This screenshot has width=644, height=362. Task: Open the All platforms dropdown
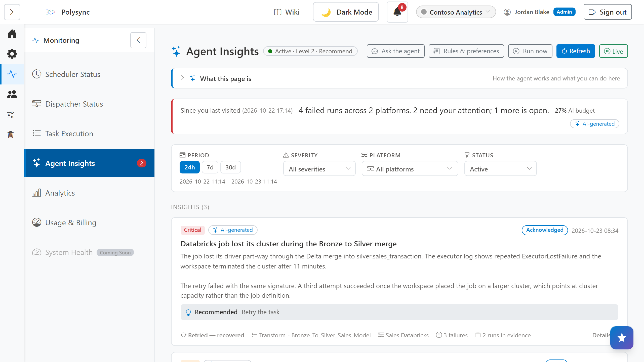[410, 169]
